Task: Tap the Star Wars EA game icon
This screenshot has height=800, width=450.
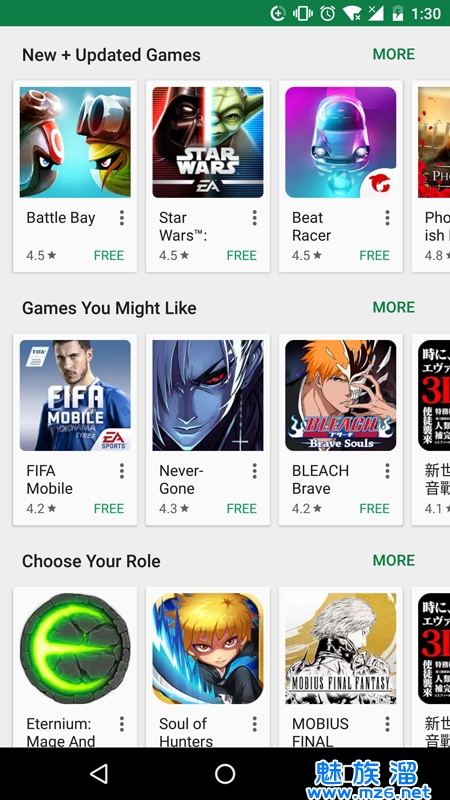Action: pyautogui.click(x=208, y=142)
